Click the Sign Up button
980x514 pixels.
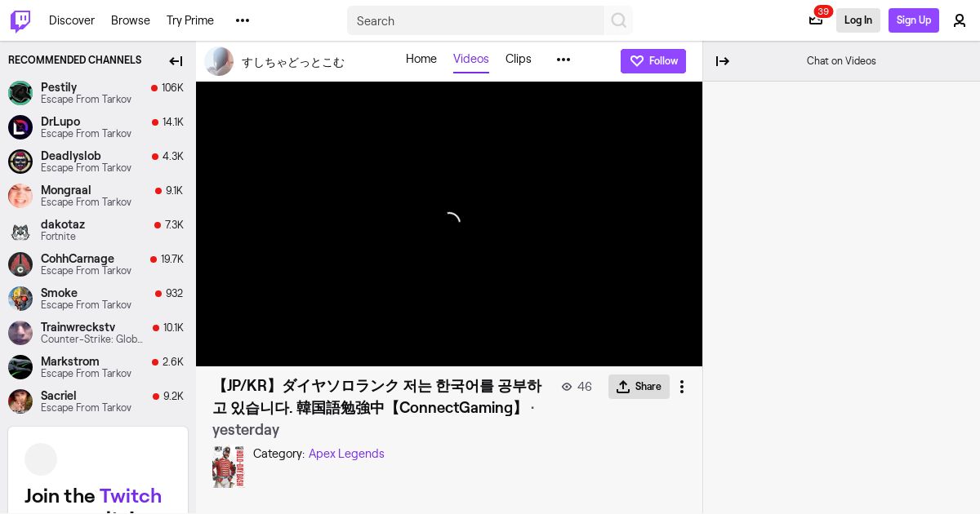(914, 20)
